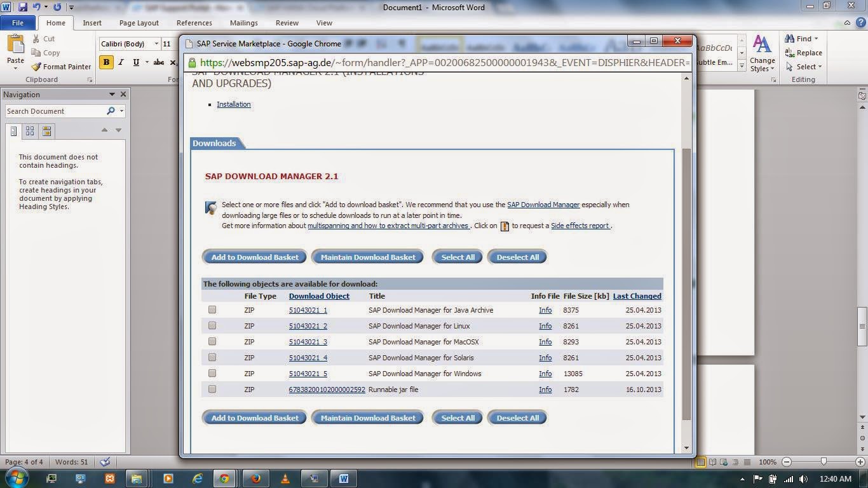Screen dimensions: 868x488
Task: Switch to the Insert ribbon tab
Action: 92,22
